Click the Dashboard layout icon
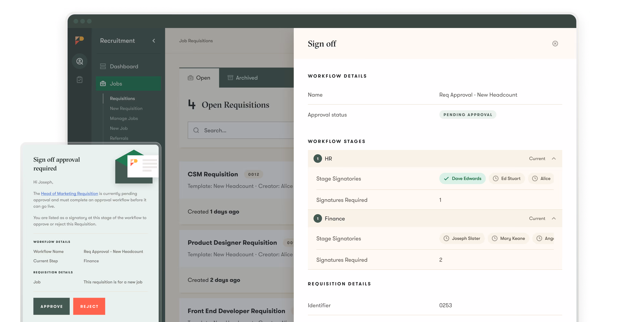The height and width of the screenshot is (322, 644). (103, 66)
